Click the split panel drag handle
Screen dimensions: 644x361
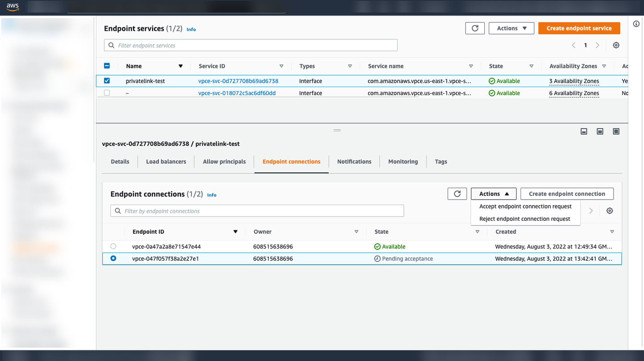point(337,130)
